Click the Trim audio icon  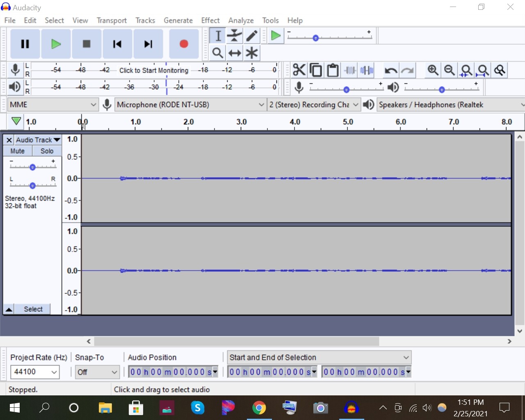350,70
